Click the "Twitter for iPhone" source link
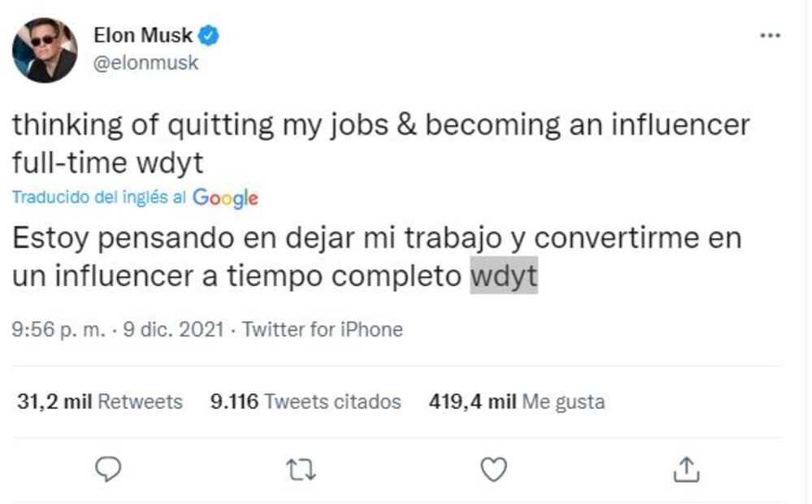The image size is (812, 504). pyautogui.click(x=323, y=329)
